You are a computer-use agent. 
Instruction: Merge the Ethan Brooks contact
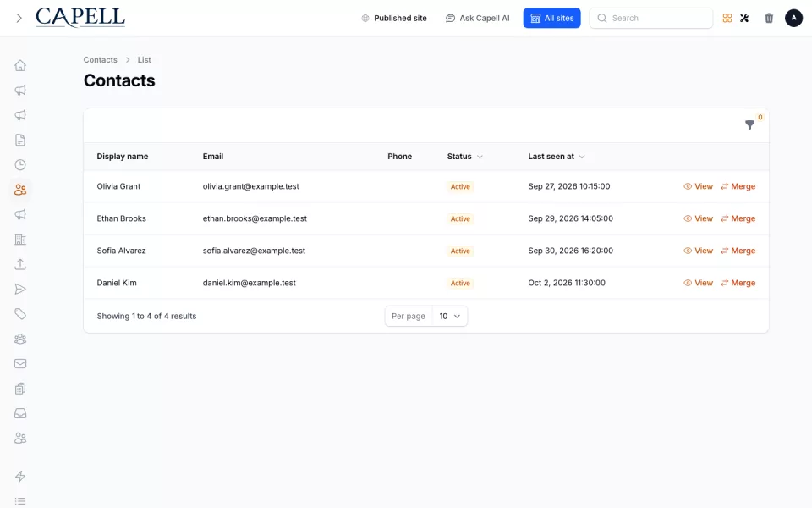click(738, 218)
